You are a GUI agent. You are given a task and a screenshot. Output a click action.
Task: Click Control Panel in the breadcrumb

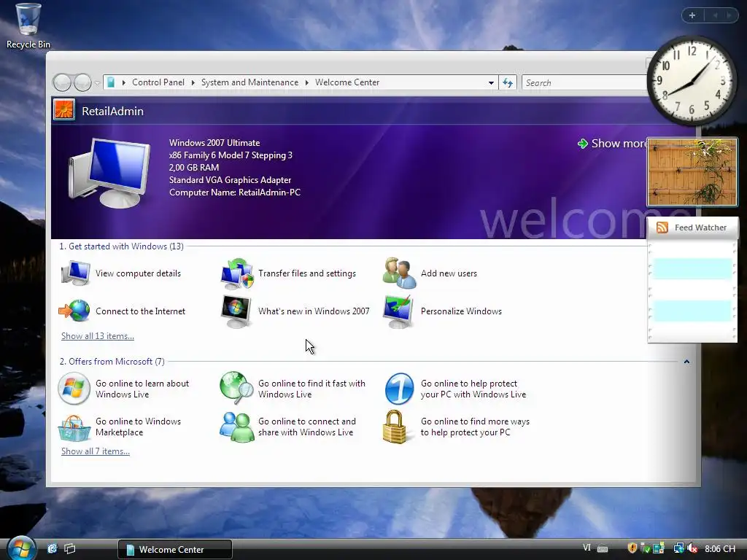pos(158,82)
